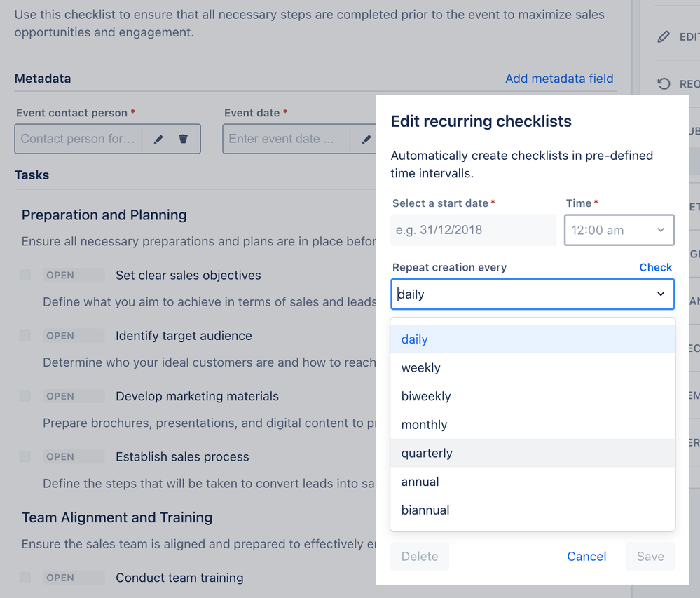Screen dimensions: 700x598
Task: Check the box for Develop marketing materials
Action: pyautogui.click(x=25, y=396)
